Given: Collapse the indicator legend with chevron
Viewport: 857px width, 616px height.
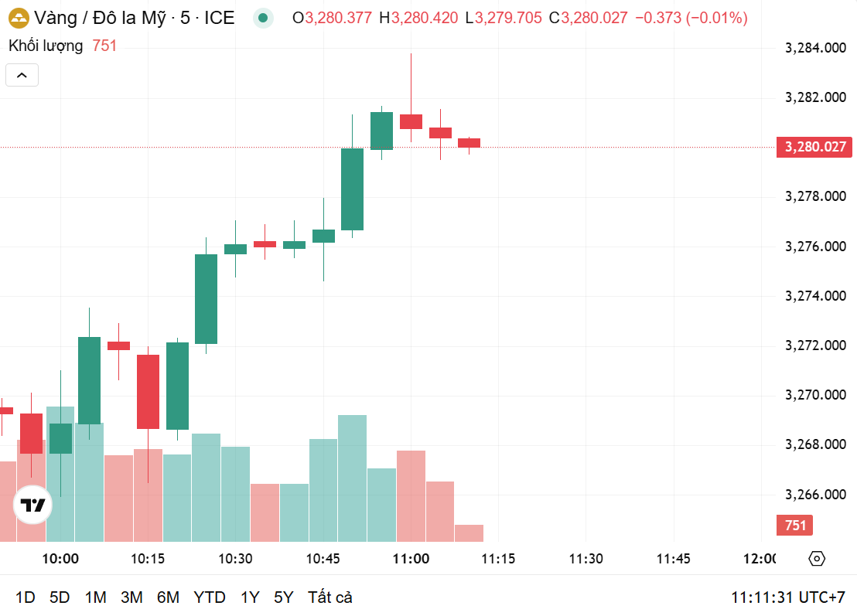Looking at the screenshot, I should [22, 75].
